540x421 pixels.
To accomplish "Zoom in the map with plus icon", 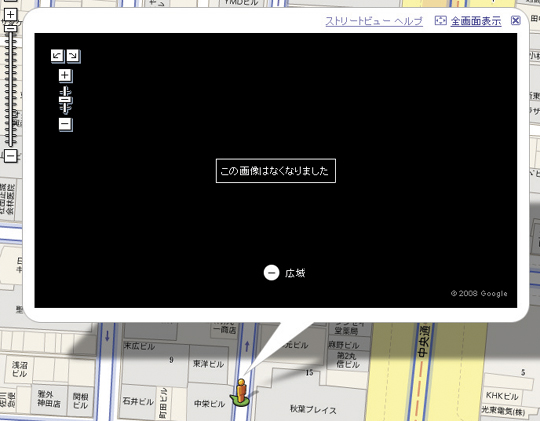I will (10, 14).
